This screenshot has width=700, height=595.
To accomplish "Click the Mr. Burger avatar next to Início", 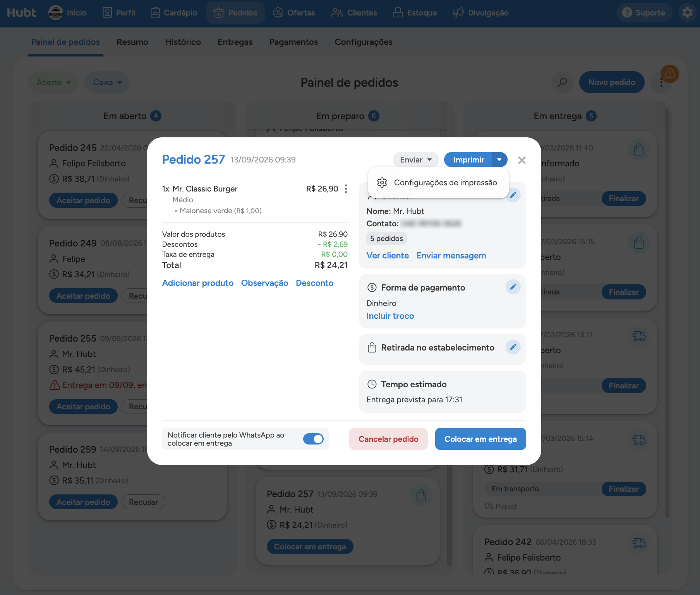I will point(56,13).
